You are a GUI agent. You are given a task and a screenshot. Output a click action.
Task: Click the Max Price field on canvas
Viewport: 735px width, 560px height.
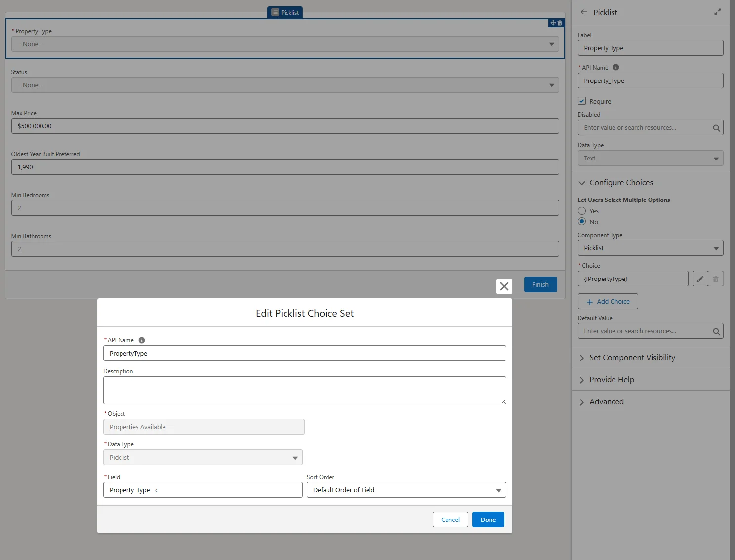285,126
